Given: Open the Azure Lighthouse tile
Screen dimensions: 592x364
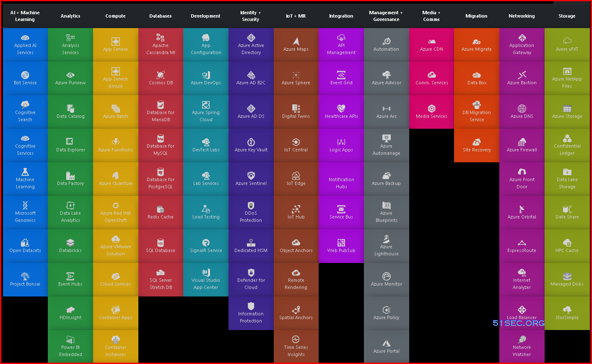Looking at the screenshot, I should (x=387, y=246).
